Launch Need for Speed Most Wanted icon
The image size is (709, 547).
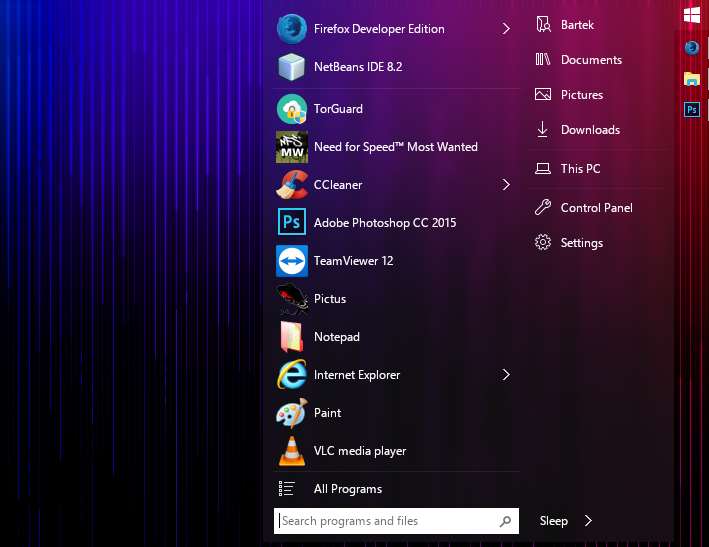click(291, 147)
